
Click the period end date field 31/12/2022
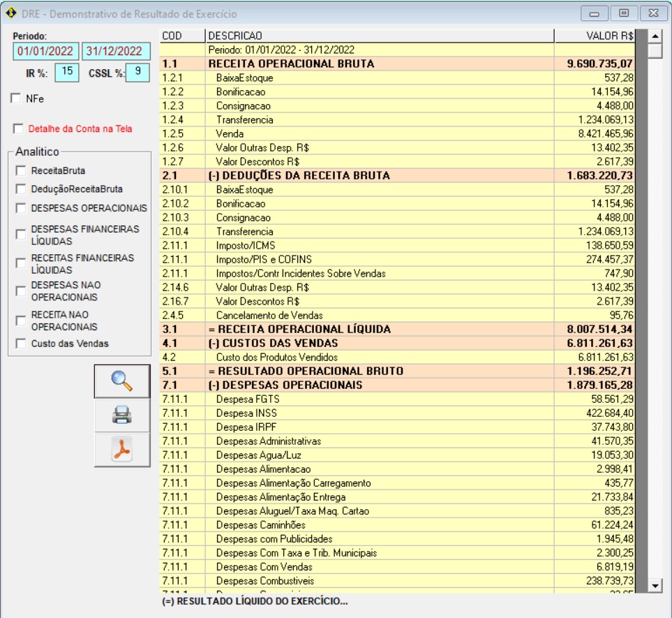click(x=115, y=52)
